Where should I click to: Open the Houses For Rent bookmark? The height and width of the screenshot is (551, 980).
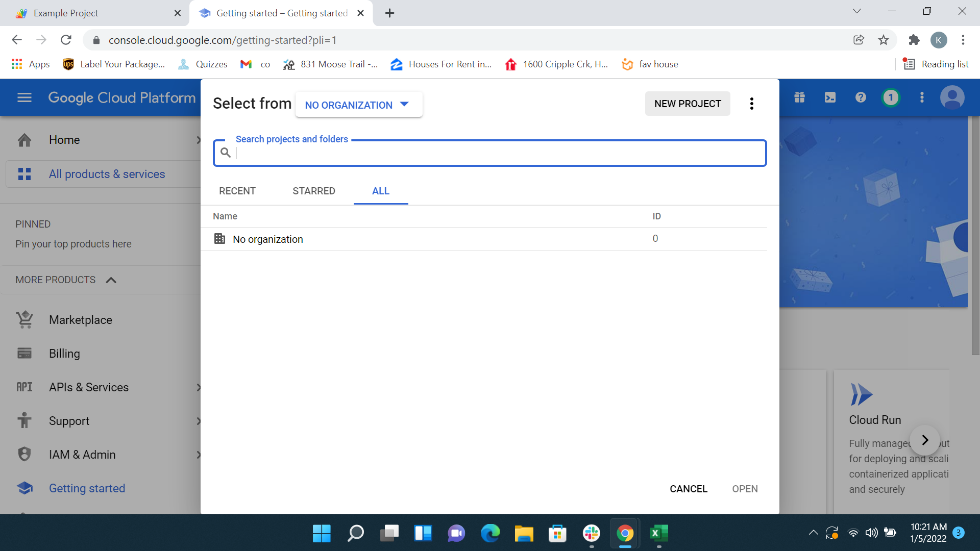(x=441, y=64)
